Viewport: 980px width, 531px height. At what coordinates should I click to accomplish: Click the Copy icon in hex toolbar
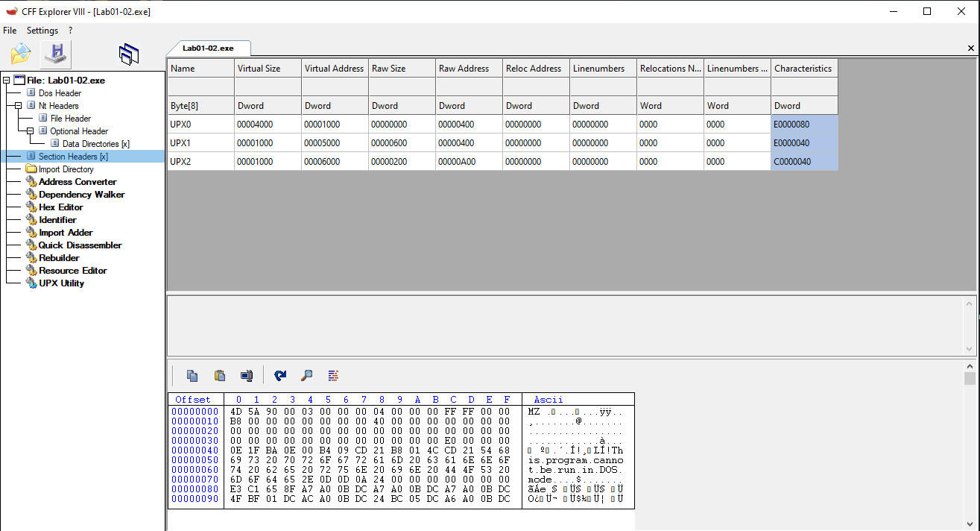[x=192, y=376]
